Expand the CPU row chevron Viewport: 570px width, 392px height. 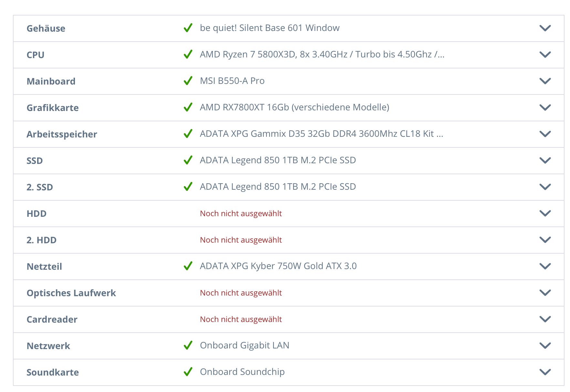[545, 55]
